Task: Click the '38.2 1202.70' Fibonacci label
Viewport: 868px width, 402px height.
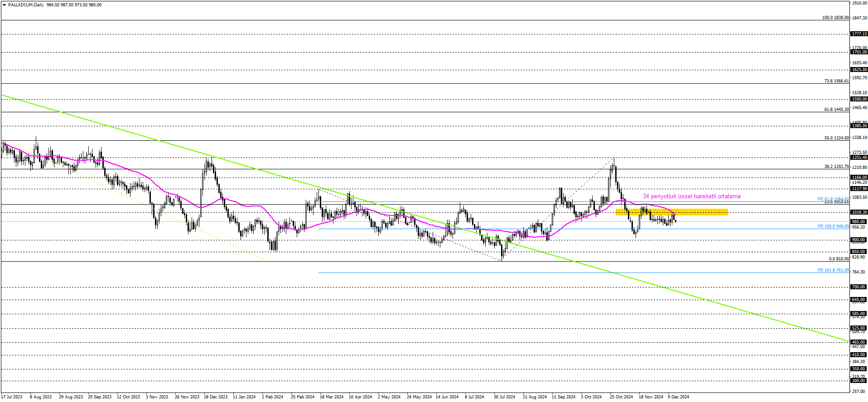Action: [836, 167]
